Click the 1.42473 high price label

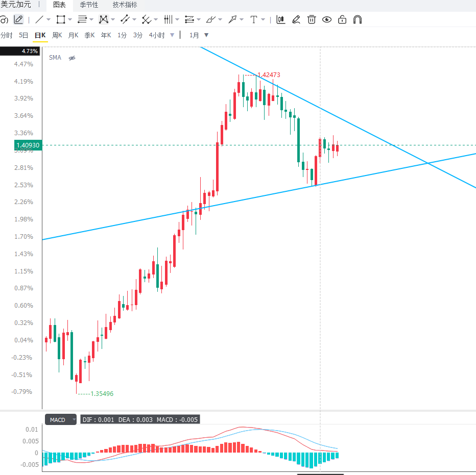pyautogui.click(x=269, y=74)
